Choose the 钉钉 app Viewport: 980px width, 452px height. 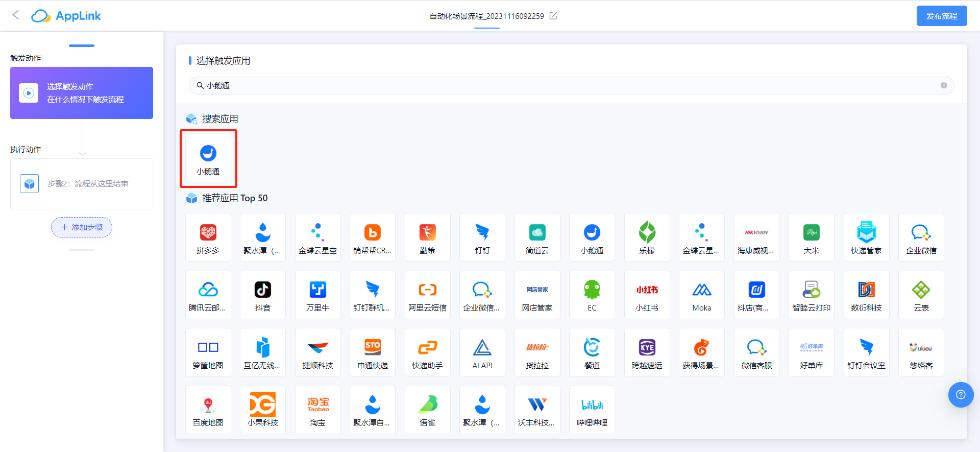(x=482, y=237)
